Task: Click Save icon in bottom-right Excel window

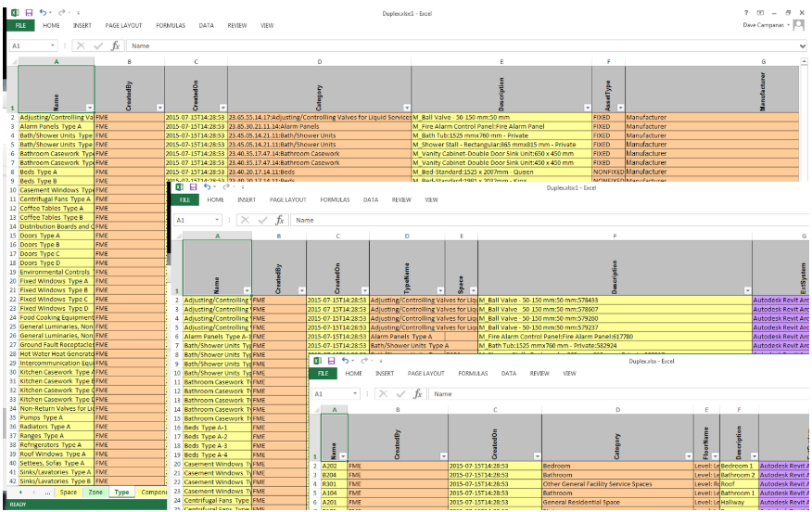Action: (x=330, y=360)
